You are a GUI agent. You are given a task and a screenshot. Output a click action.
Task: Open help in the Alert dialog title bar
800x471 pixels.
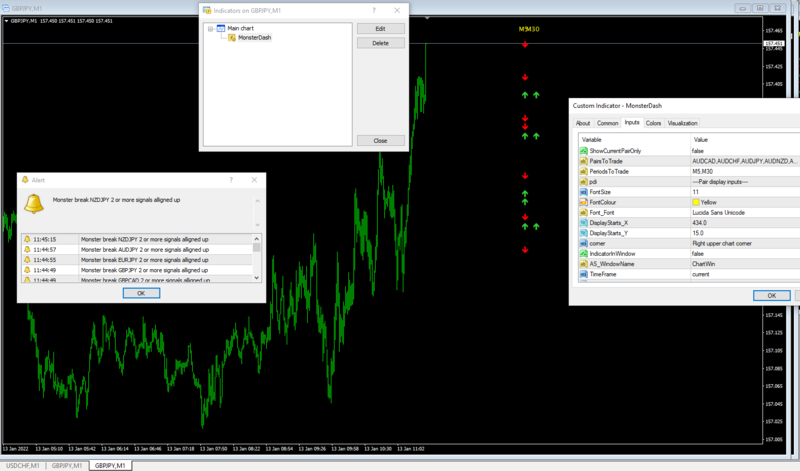[231, 180]
